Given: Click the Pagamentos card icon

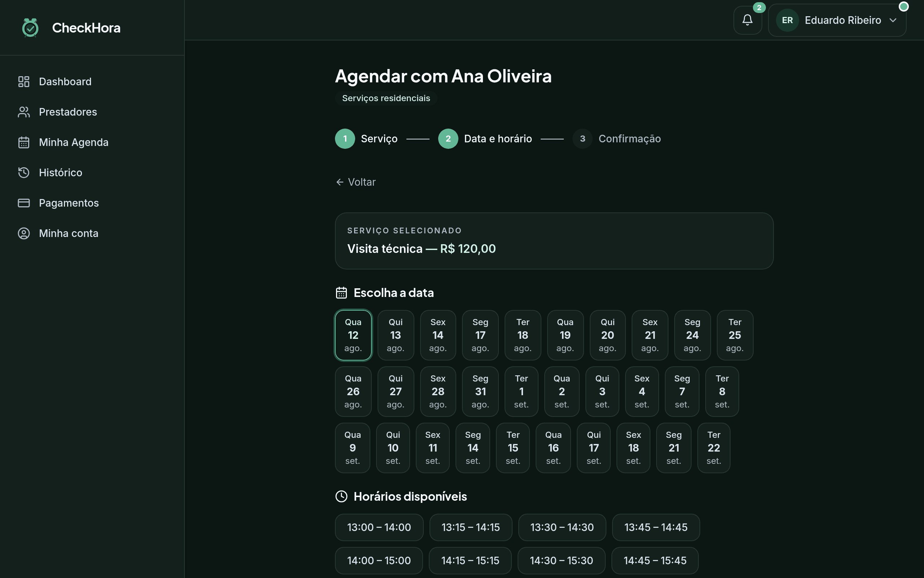Looking at the screenshot, I should (24, 203).
